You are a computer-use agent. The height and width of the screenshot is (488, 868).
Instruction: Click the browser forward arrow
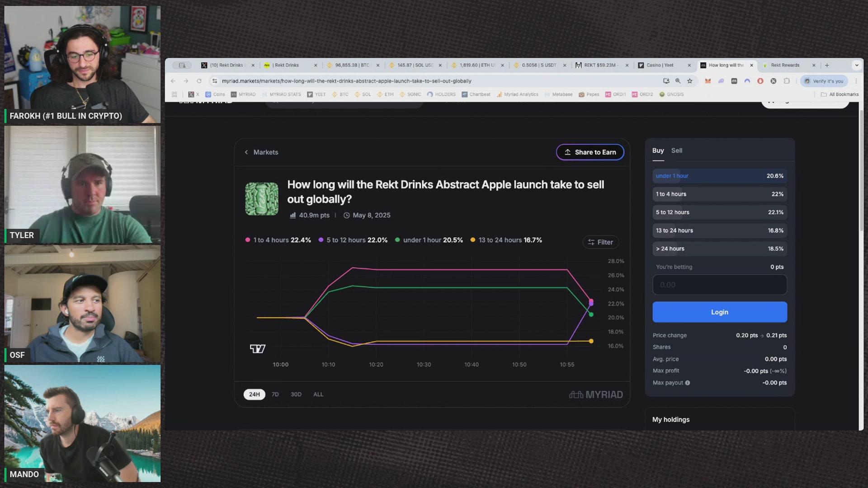pyautogui.click(x=186, y=81)
